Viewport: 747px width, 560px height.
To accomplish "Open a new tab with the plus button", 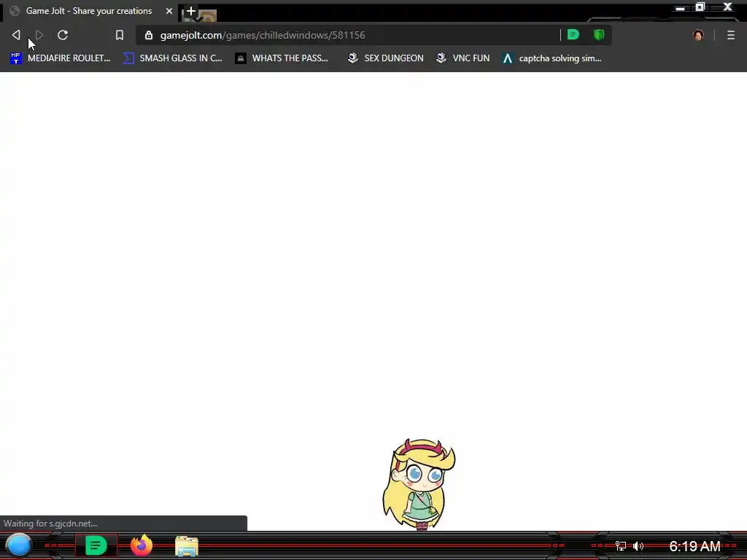I will tap(190, 11).
